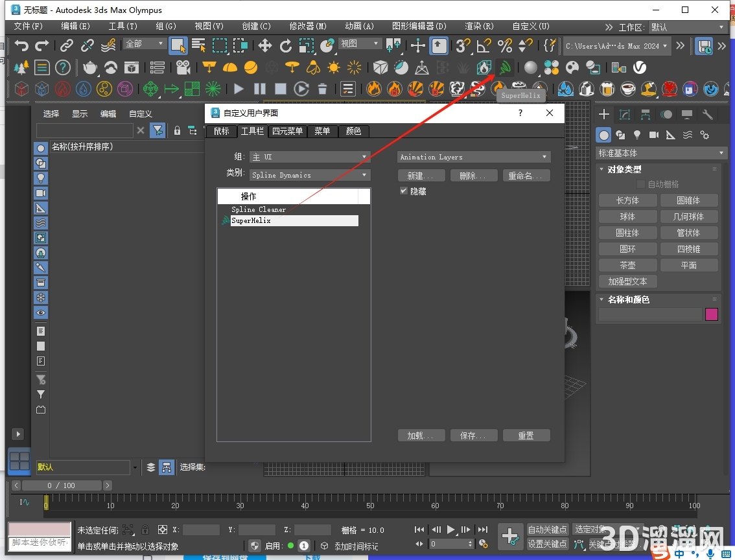735x560 pixels.
Task: Create a 茶壶 teapot primitive
Action: tap(627, 265)
